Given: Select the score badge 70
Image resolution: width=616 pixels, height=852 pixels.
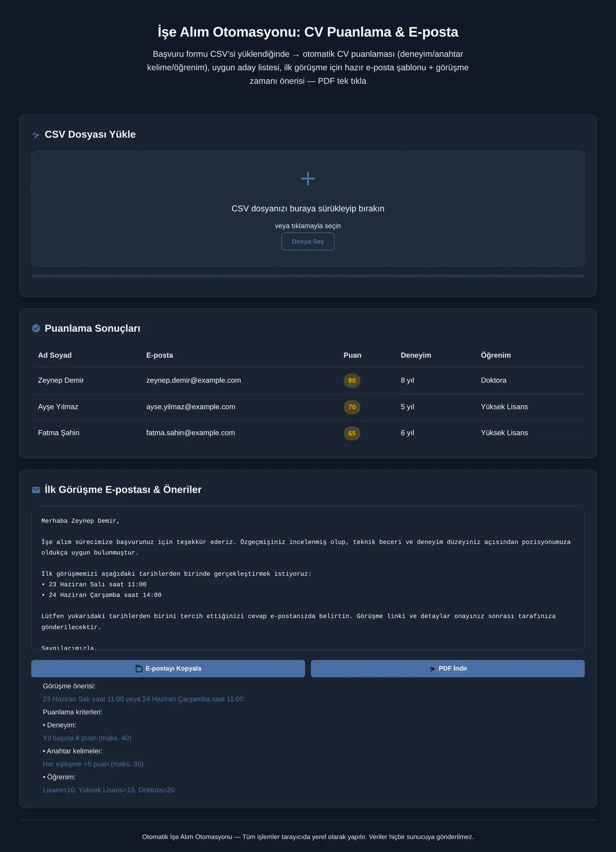Looking at the screenshot, I should coord(352,407).
